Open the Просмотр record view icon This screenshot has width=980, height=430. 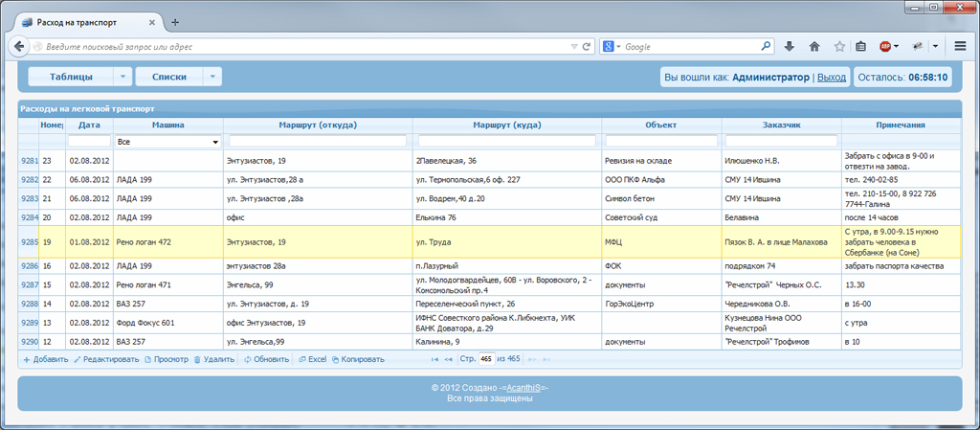(148, 359)
